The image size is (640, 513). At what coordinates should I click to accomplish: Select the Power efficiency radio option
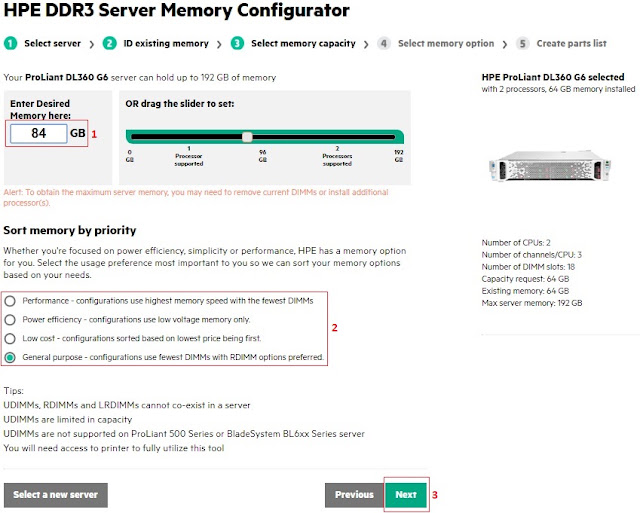click(10, 320)
